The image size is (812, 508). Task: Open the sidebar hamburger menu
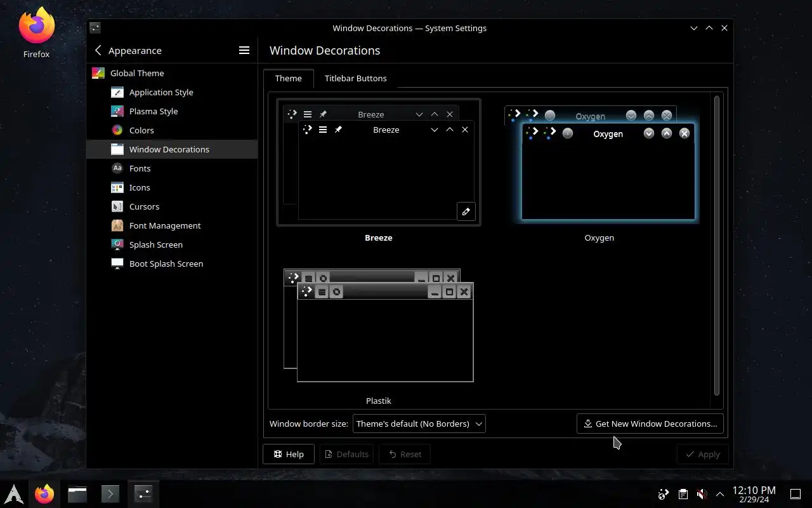coord(244,50)
